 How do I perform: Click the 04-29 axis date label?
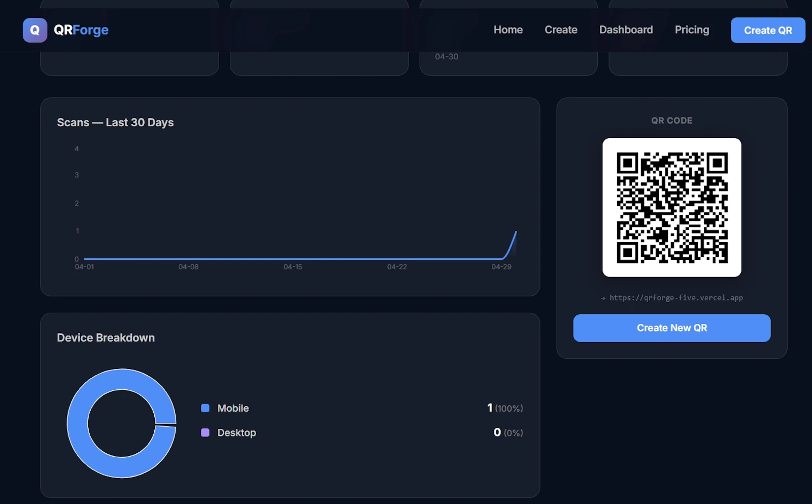tap(501, 267)
